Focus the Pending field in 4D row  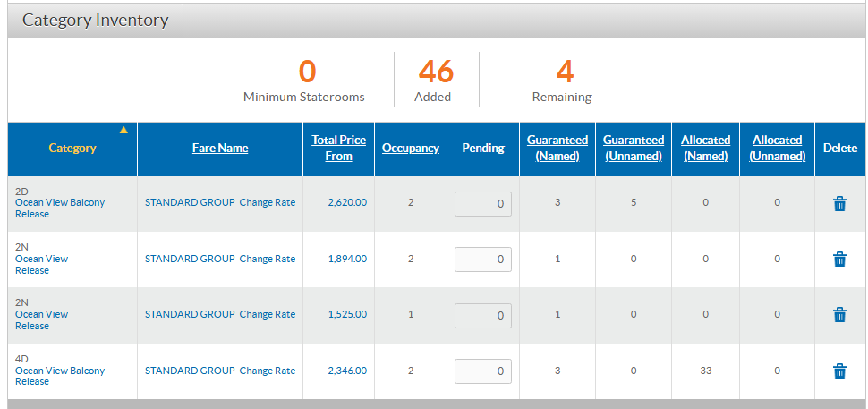coord(482,371)
